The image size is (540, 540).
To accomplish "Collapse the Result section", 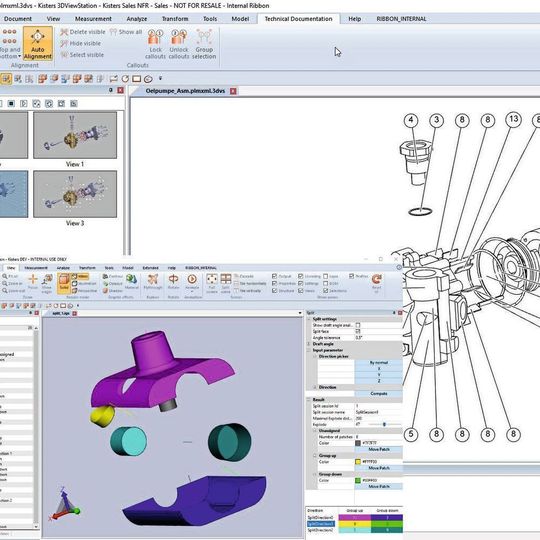I will click(x=308, y=399).
